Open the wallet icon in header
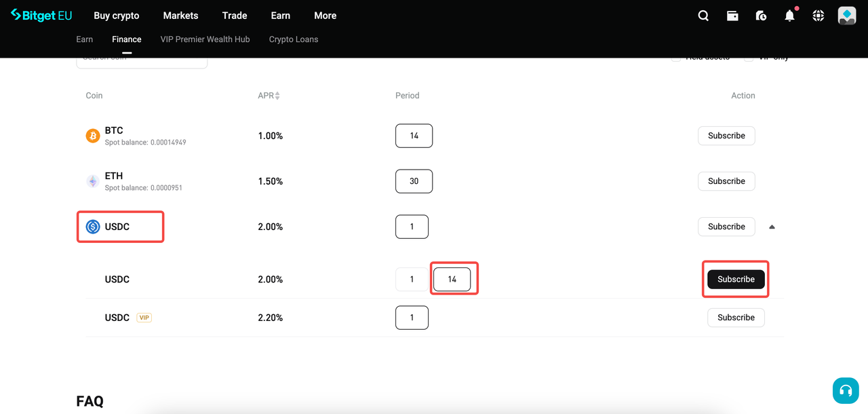 pos(732,16)
